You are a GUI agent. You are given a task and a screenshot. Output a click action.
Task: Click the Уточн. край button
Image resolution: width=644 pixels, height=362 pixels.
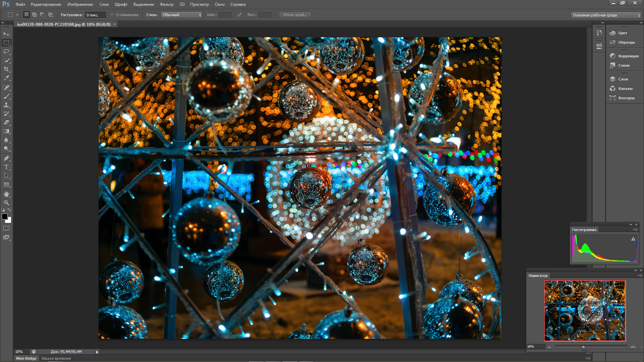[295, 15]
